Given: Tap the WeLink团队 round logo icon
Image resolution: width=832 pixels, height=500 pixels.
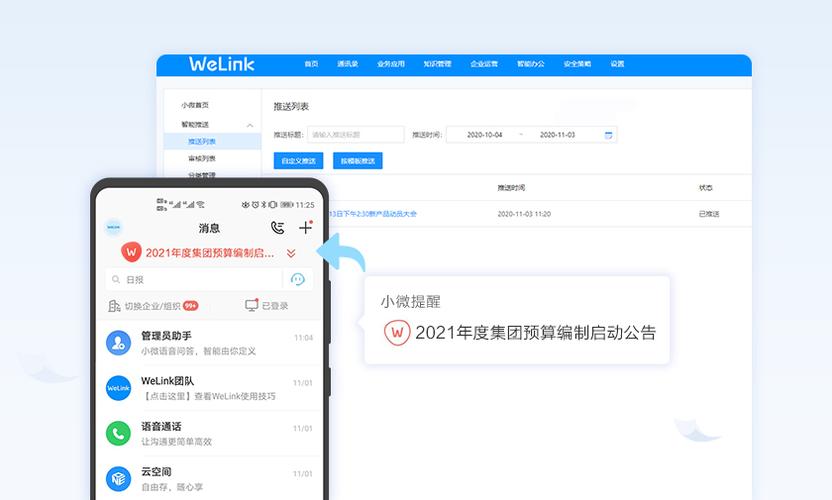Looking at the screenshot, I should tap(118, 388).
